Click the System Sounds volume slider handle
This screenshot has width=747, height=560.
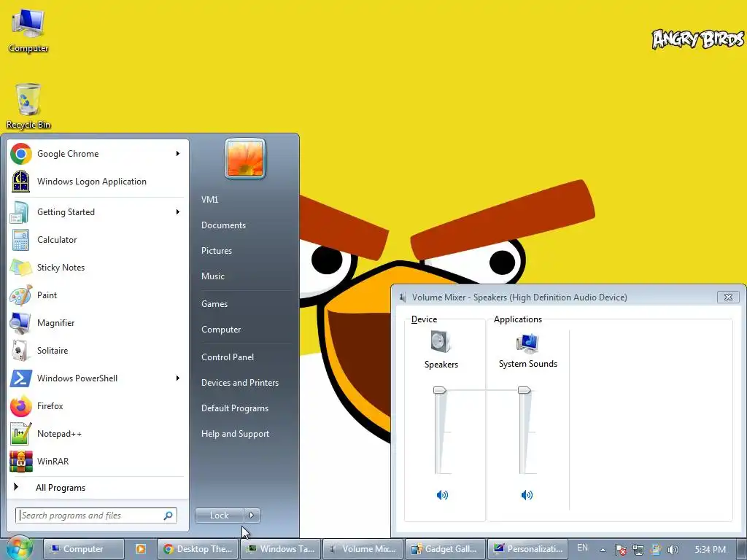(524, 391)
